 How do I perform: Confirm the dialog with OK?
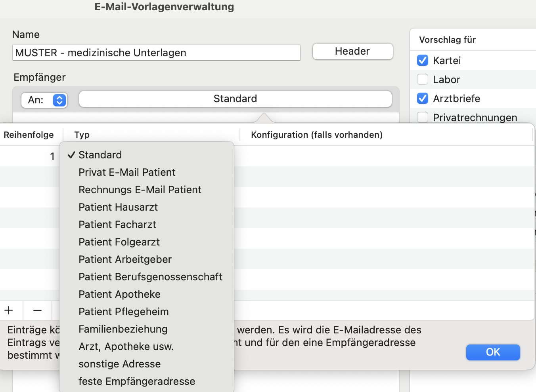493,352
